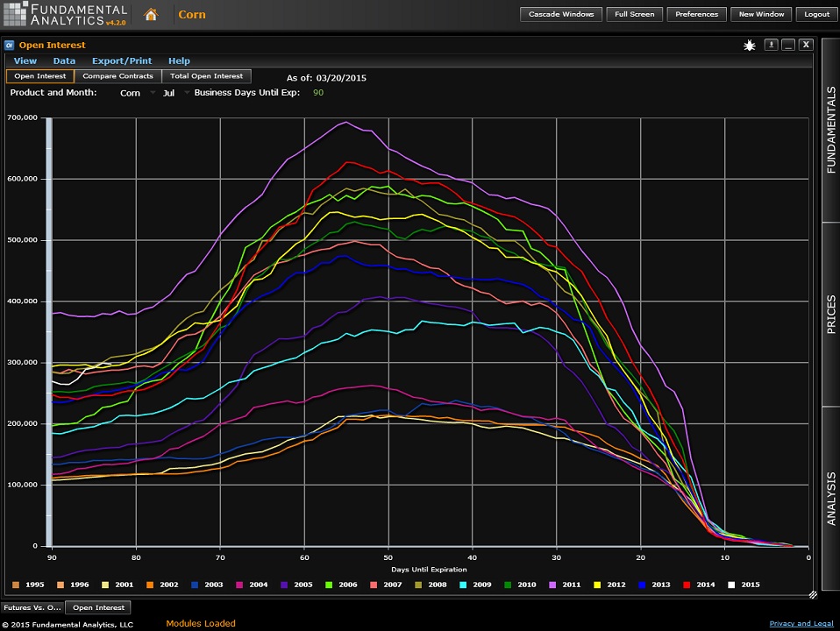Toggle the 2002 series legend swatch
Screen dimensions: 840x631
pos(150,585)
